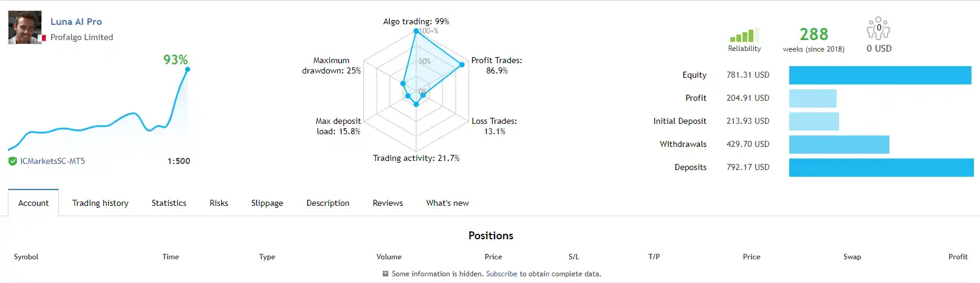The width and height of the screenshot is (980, 283).
Task: Click the Subscribe link for complete data
Action: coord(501,274)
